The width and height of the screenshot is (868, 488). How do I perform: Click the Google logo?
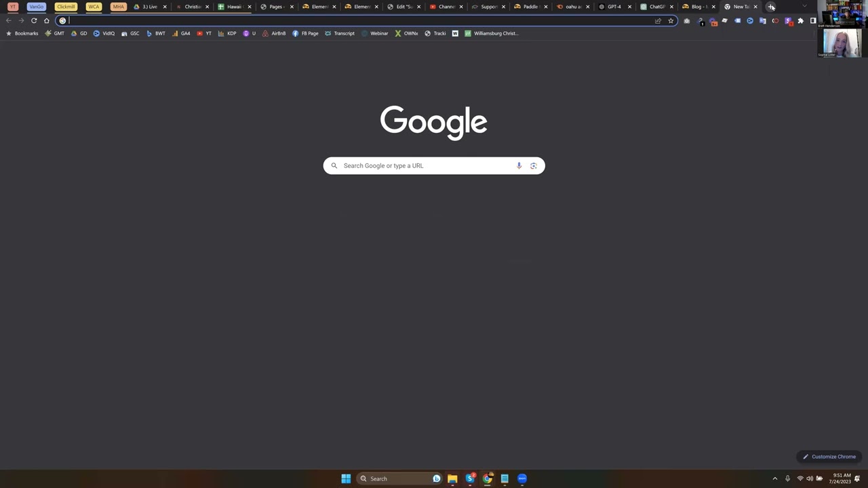point(434,122)
